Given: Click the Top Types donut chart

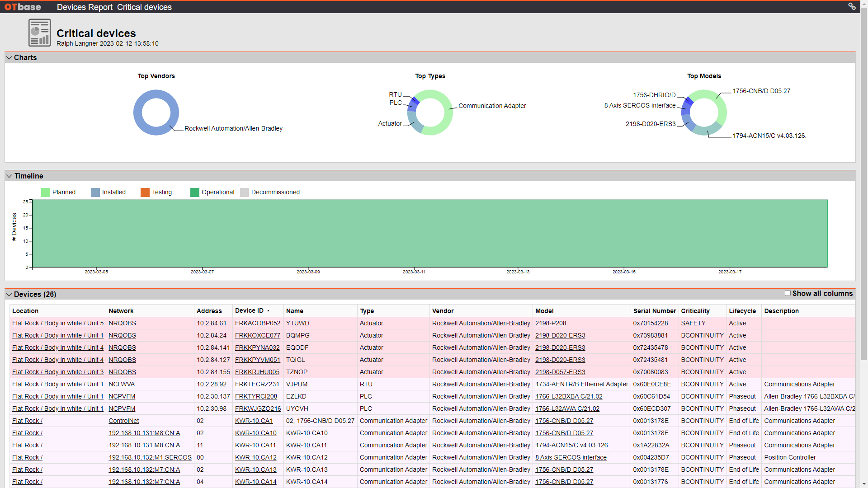Looking at the screenshot, I should click(430, 113).
